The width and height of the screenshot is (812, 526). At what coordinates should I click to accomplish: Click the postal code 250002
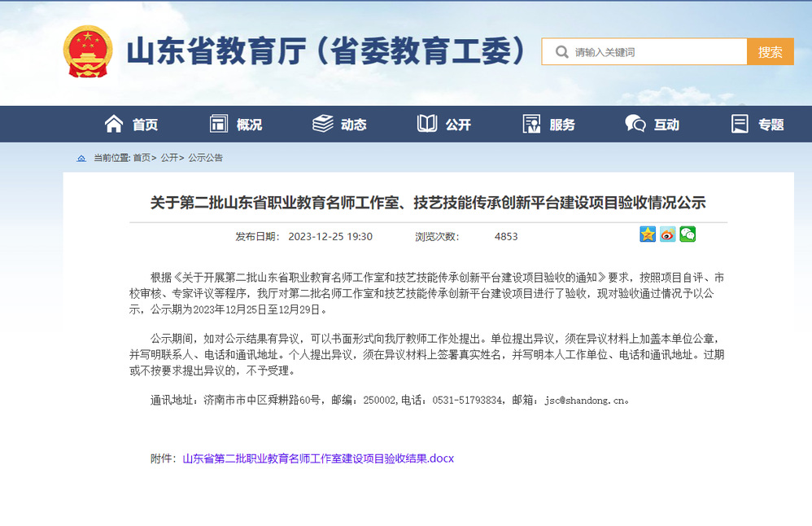(x=379, y=400)
